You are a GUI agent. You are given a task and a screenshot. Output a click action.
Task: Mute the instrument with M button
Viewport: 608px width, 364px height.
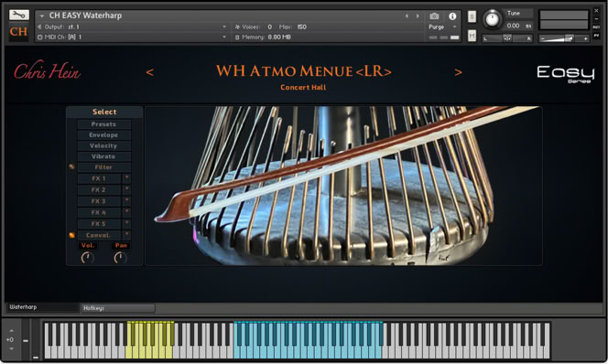pyautogui.click(x=472, y=36)
